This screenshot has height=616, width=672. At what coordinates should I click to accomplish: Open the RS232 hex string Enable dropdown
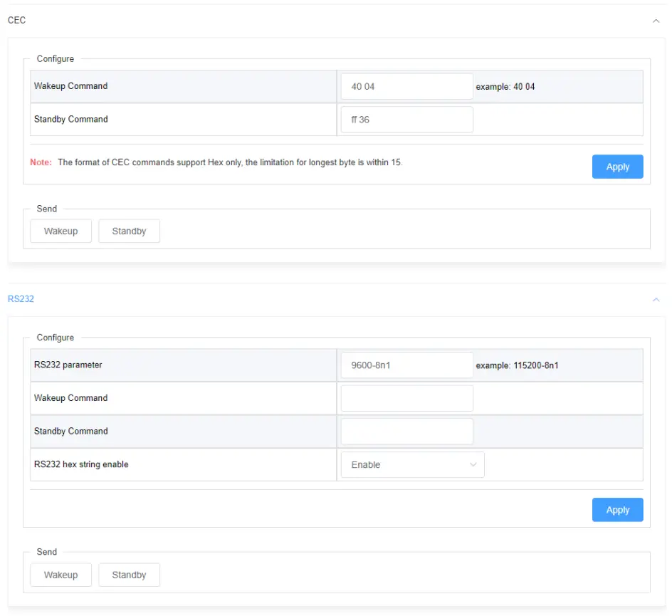tap(412, 465)
